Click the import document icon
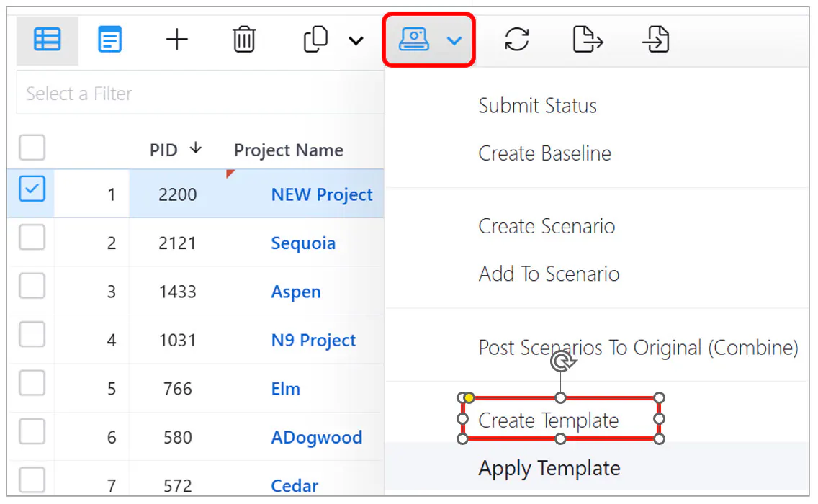The height and width of the screenshot is (504, 818). coord(656,40)
